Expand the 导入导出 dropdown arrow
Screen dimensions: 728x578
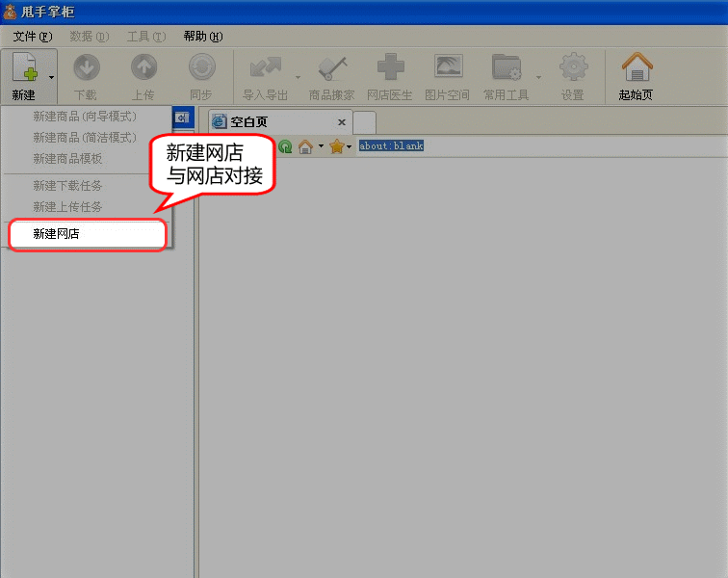pyautogui.click(x=299, y=78)
